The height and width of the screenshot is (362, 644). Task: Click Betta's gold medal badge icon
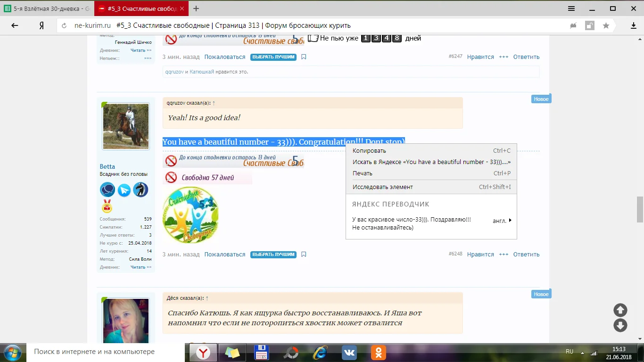pos(107,206)
